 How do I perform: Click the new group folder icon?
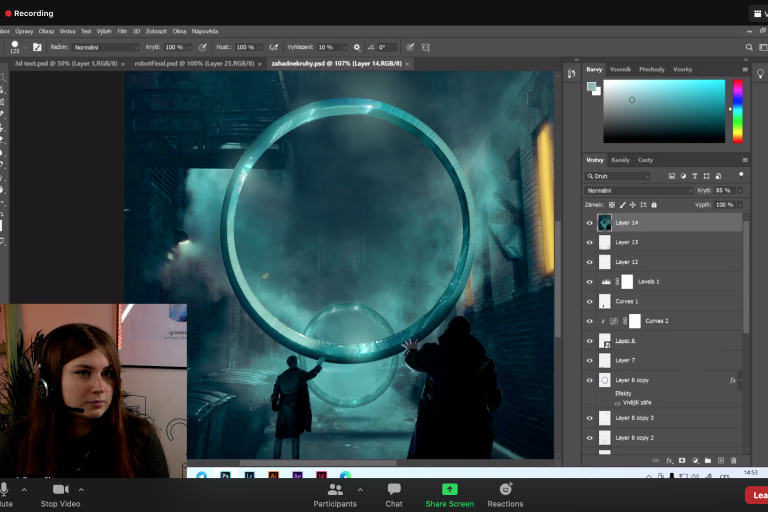point(708,460)
